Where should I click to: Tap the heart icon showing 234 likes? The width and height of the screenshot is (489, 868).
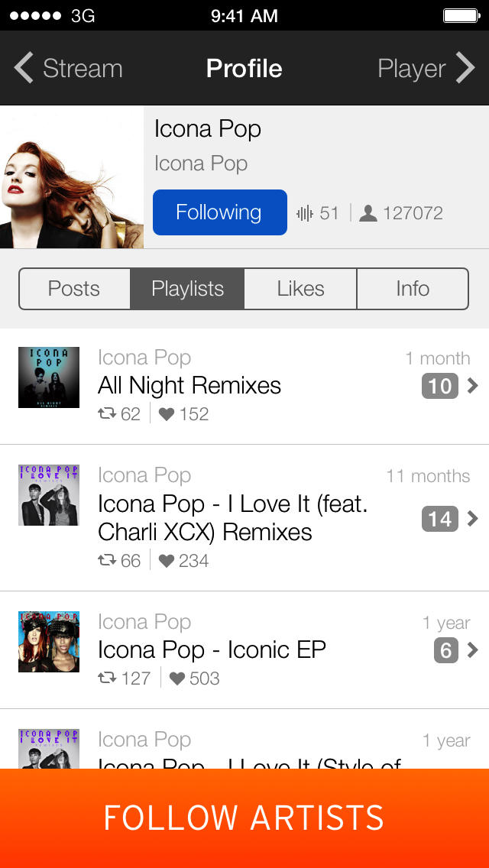(167, 561)
